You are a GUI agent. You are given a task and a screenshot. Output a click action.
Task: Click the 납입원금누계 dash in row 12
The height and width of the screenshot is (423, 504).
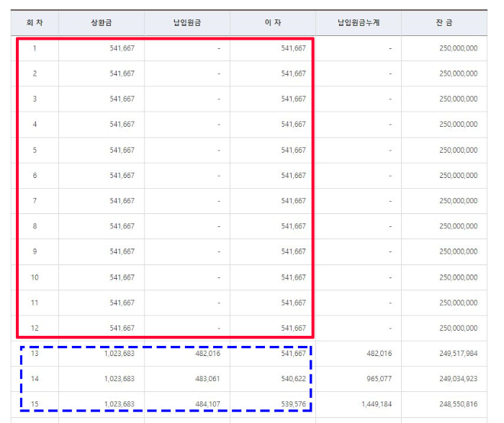[390, 328]
